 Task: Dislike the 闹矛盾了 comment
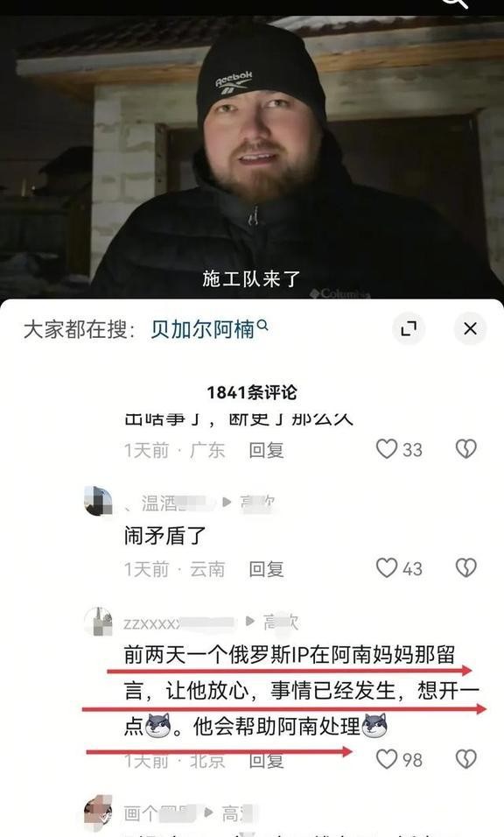pos(465,568)
